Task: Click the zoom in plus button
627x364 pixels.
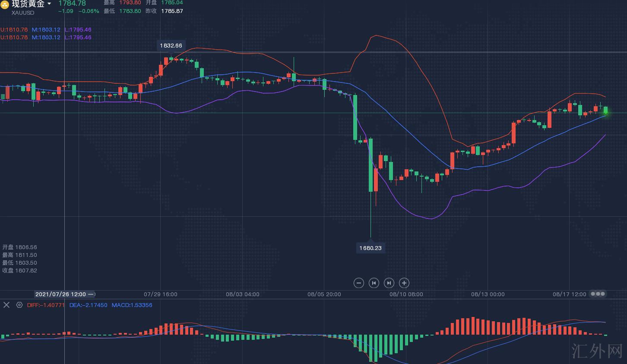Action: (x=404, y=283)
